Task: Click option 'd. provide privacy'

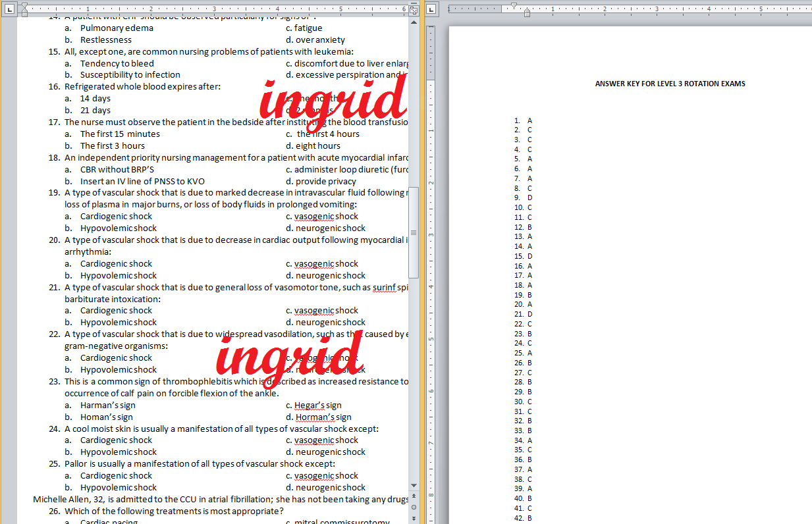Action: 321,181
